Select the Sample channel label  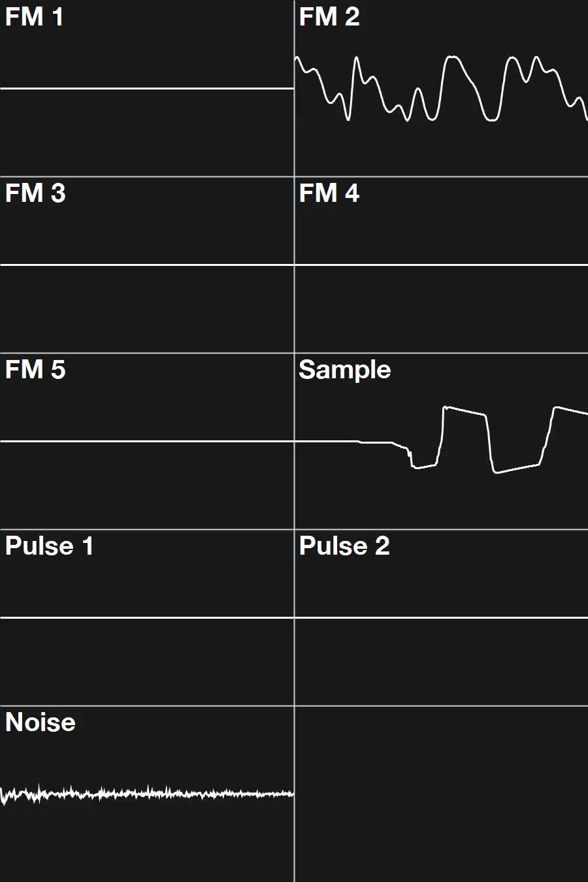tap(344, 370)
